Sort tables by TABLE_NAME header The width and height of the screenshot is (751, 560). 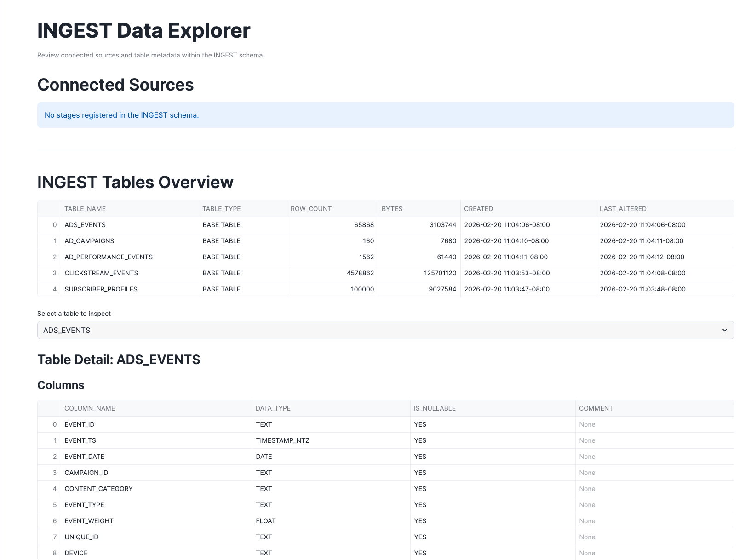(x=85, y=208)
